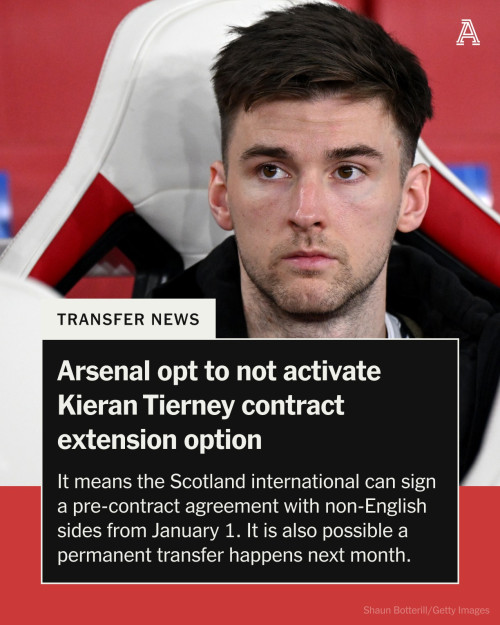Image resolution: width=500 pixels, height=625 pixels.
Task: Click the phrase "extension option" in headline
Action: 159,440
